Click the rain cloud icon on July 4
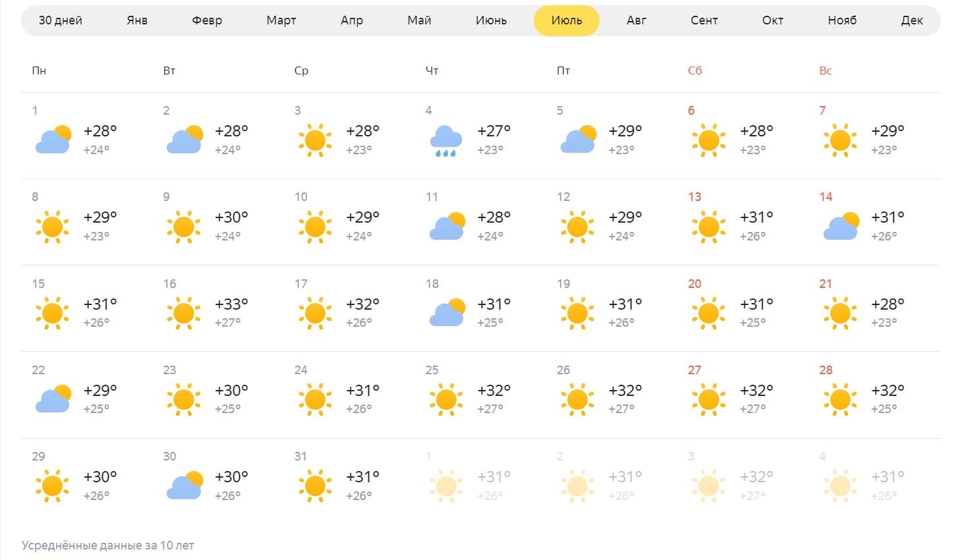Image resolution: width=960 pixels, height=560 pixels. tap(446, 140)
